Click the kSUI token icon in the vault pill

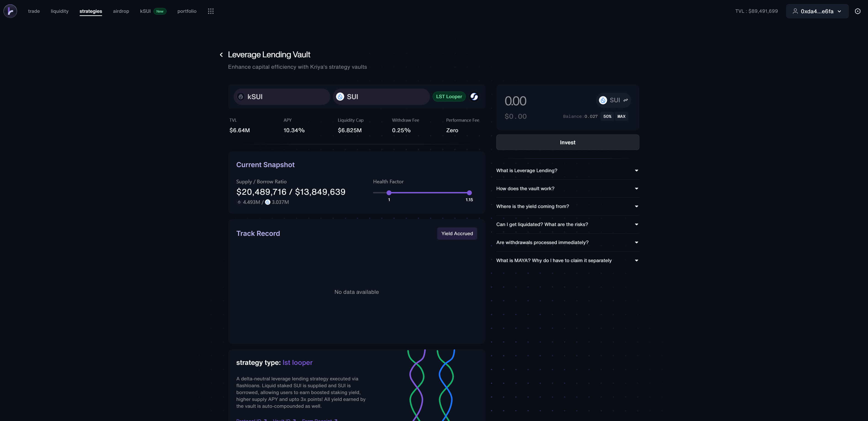(241, 97)
